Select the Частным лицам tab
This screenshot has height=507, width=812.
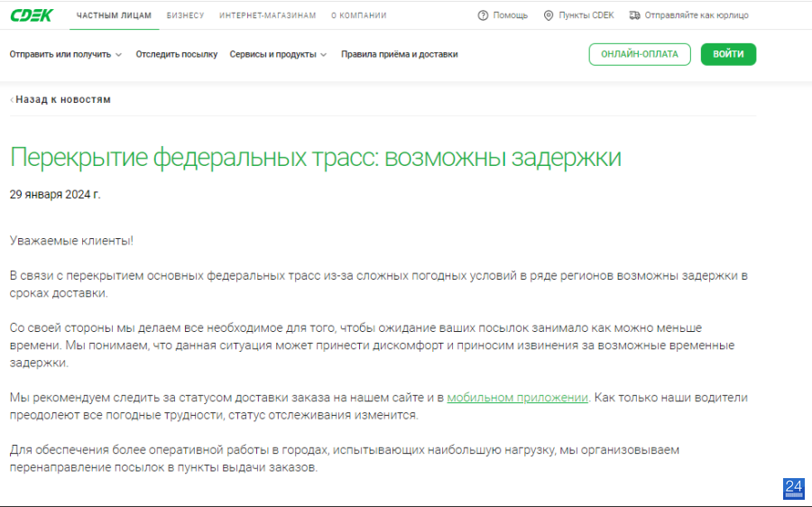coord(114,15)
